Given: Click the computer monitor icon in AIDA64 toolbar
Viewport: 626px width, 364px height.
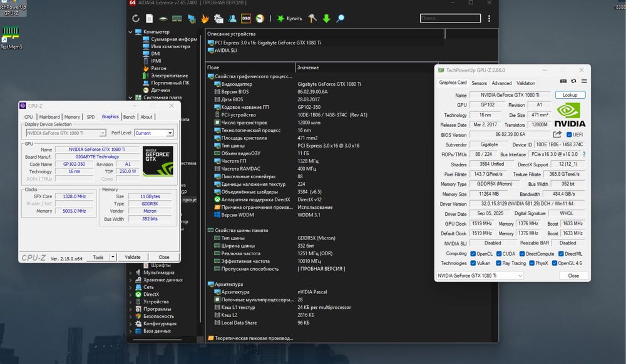Looking at the screenshot, I should pyautogui.click(x=191, y=18).
